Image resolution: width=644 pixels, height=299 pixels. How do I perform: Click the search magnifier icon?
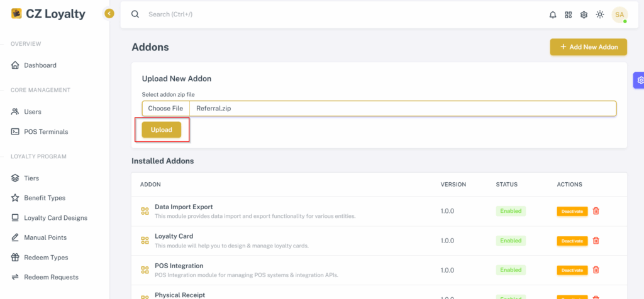pyautogui.click(x=135, y=14)
